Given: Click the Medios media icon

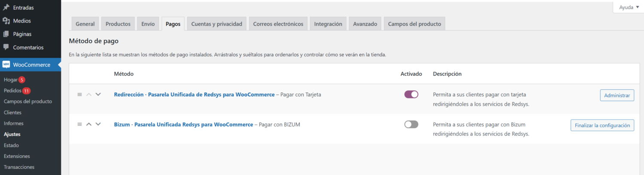Looking at the screenshot, I should pyautogui.click(x=6, y=21).
